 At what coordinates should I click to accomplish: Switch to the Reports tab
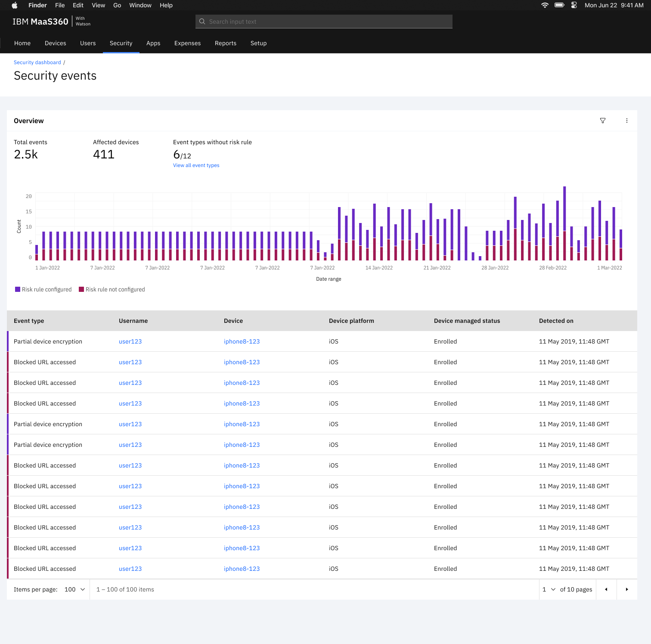(226, 43)
